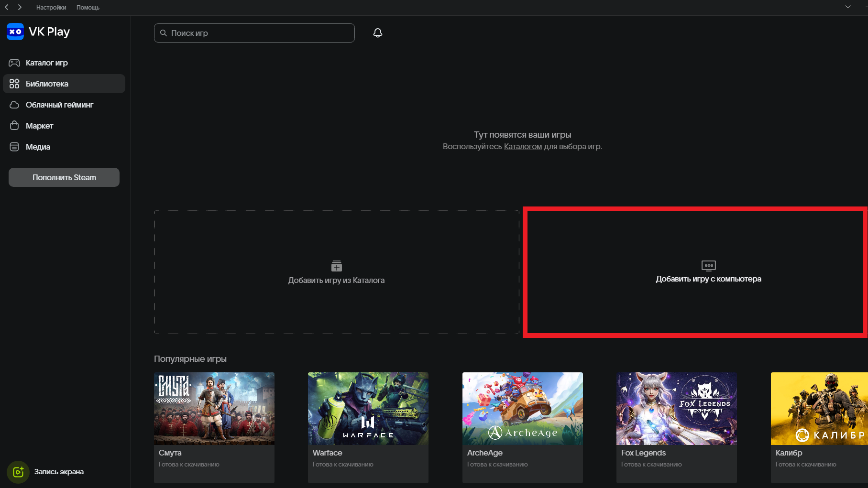Click Готова к скачиванию under ArcheAge
Image resolution: width=868 pixels, height=488 pixels.
pyautogui.click(x=497, y=465)
